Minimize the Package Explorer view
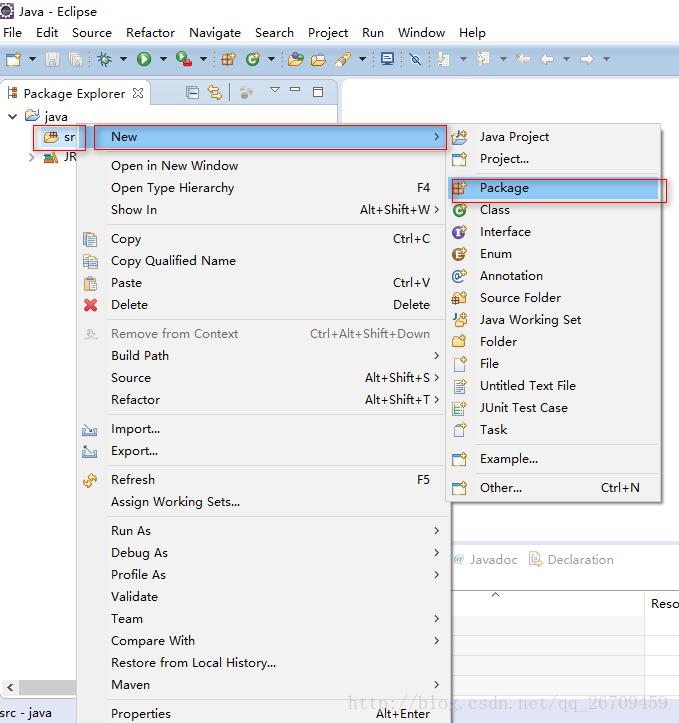Viewport: 679px width, 723px height. pyautogui.click(x=295, y=89)
